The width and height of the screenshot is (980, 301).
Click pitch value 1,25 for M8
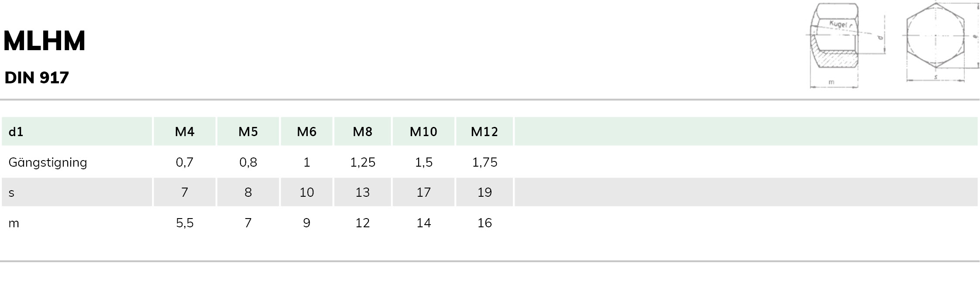362,162
